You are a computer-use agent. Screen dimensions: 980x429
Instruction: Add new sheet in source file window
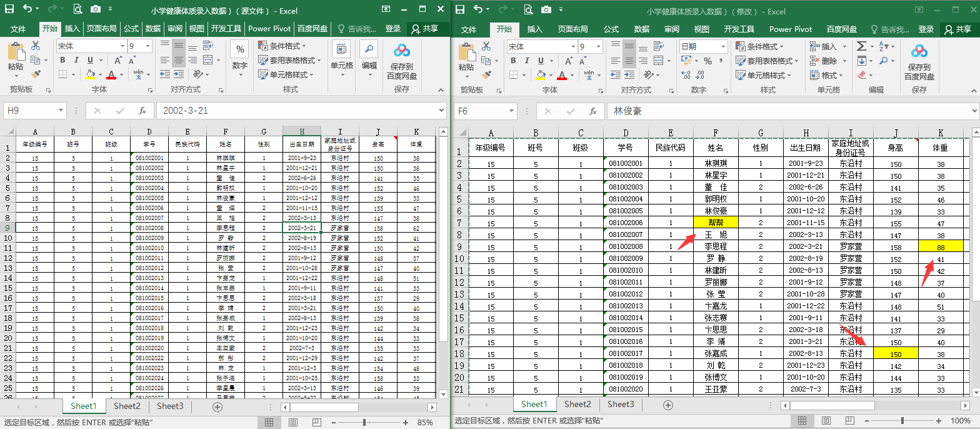click(217, 406)
